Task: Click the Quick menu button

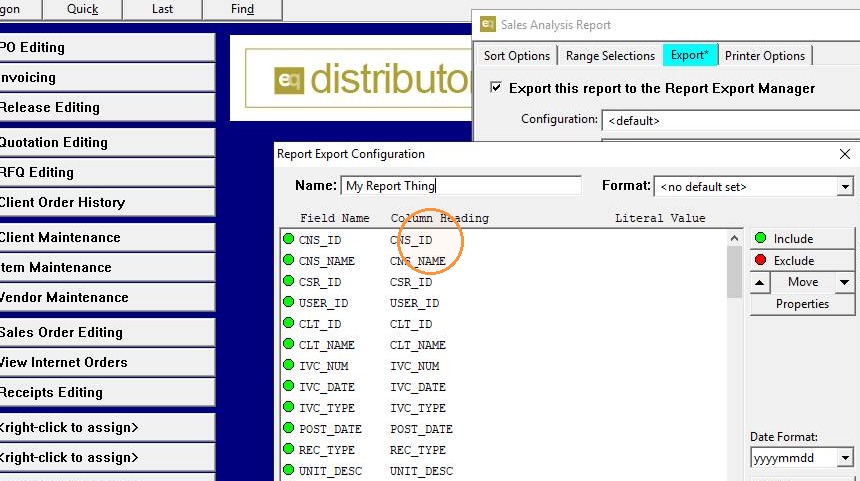Action: [x=82, y=9]
